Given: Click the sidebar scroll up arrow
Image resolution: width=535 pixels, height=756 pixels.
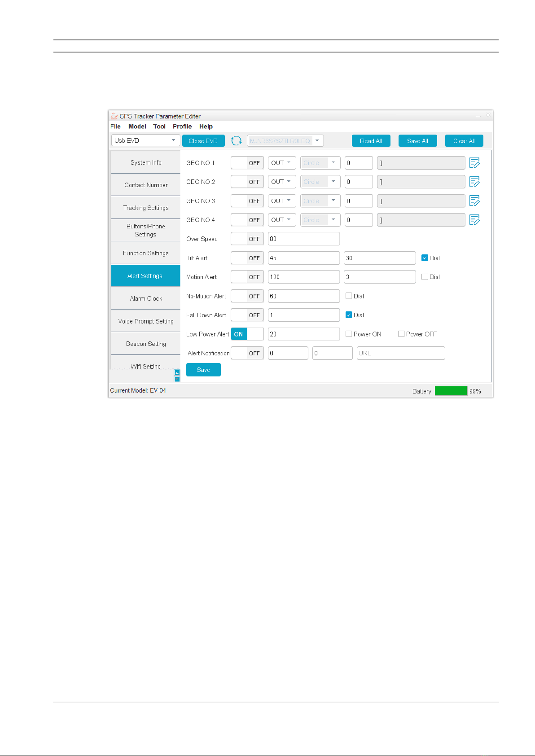Looking at the screenshot, I should click(x=177, y=372).
